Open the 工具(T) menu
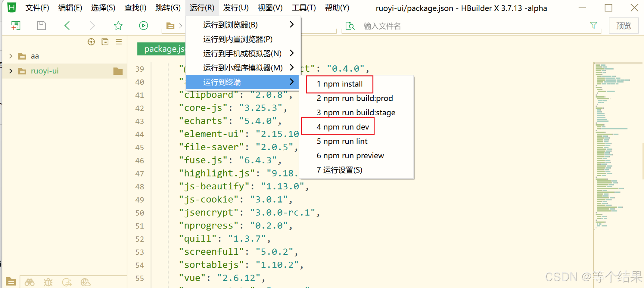 click(x=303, y=8)
